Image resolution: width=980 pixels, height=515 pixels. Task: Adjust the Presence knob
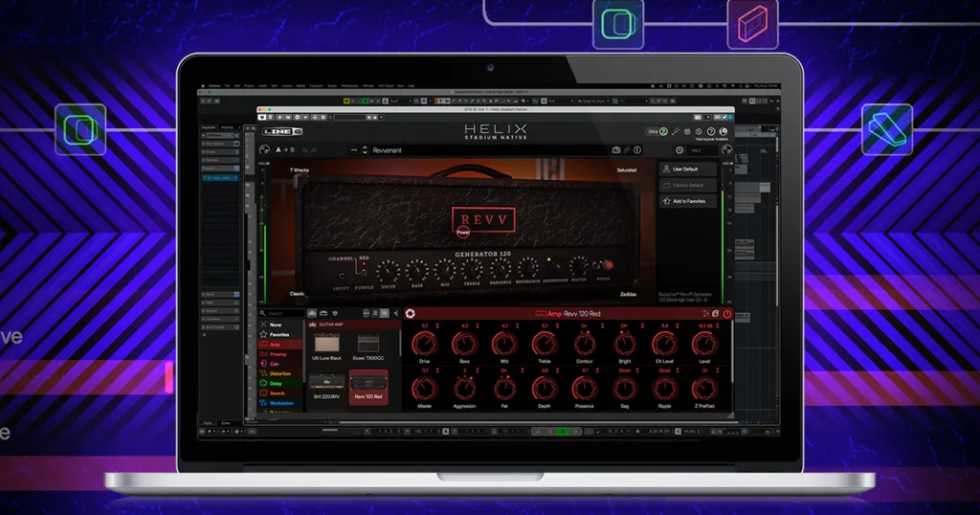tap(585, 389)
